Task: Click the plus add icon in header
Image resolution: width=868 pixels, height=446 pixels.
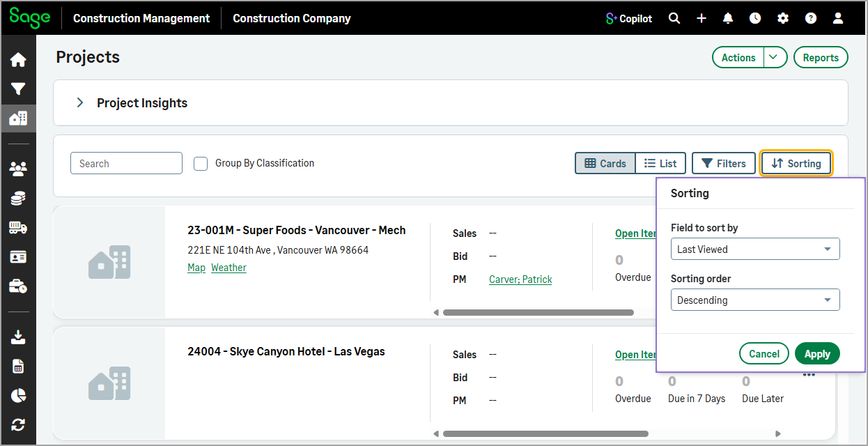Action: pos(701,18)
